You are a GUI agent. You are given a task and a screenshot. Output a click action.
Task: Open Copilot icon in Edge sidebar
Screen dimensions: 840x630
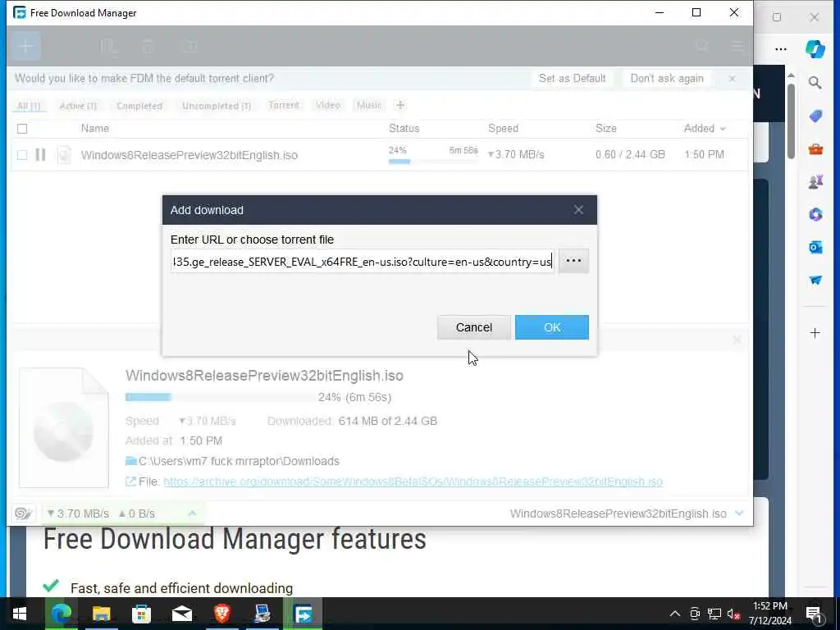pyautogui.click(x=815, y=48)
